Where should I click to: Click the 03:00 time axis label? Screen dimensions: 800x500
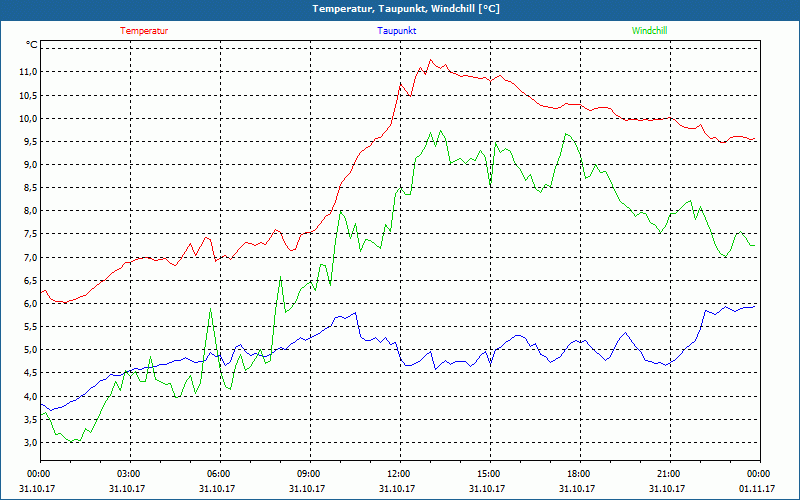tap(130, 474)
